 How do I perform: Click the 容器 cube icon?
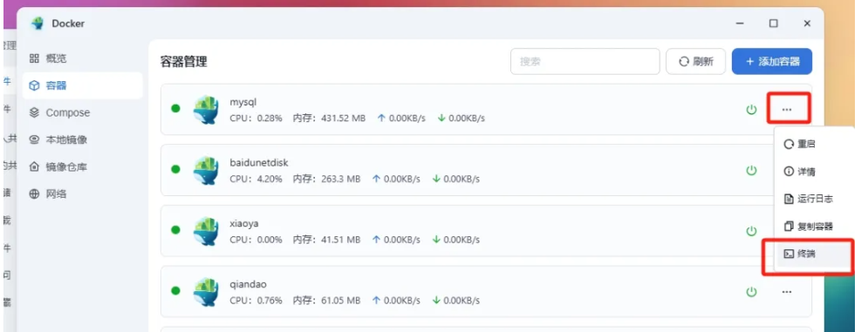(34, 85)
